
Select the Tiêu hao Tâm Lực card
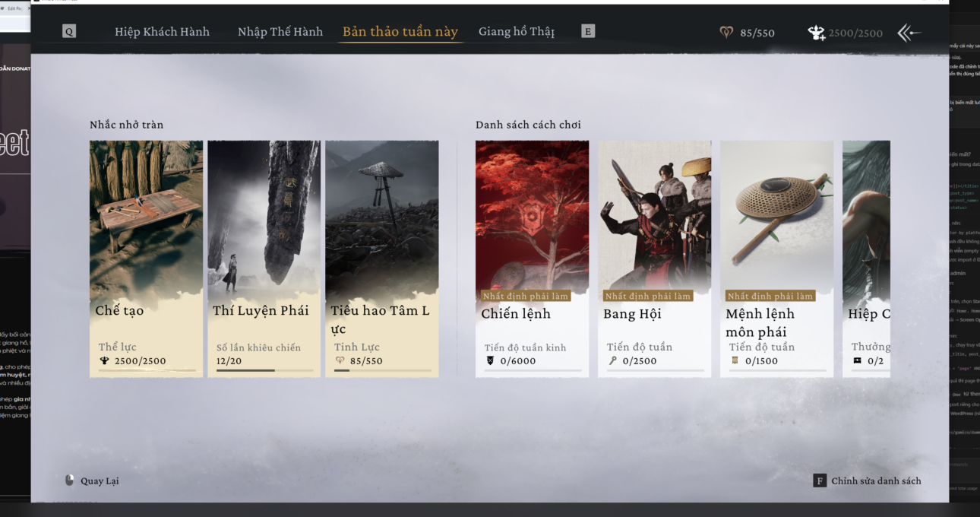click(x=381, y=258)
